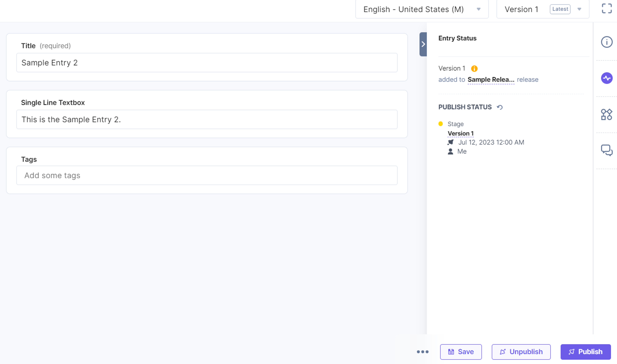Click the Jul 12, 2023 12:00 AM timestamp
The width and height of the screenshot is (617, 364).
point(491,142)
